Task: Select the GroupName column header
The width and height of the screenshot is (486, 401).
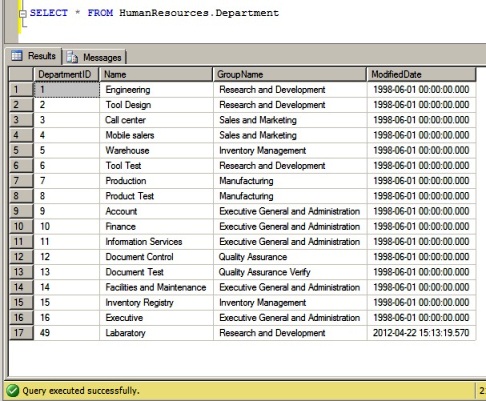Action: click(x=290, y=74)
